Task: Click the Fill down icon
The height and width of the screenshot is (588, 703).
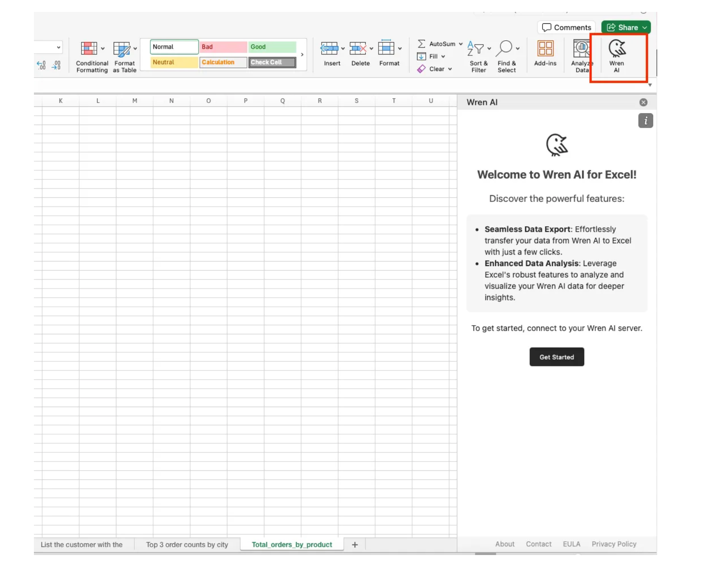Action: click(421, 56)
